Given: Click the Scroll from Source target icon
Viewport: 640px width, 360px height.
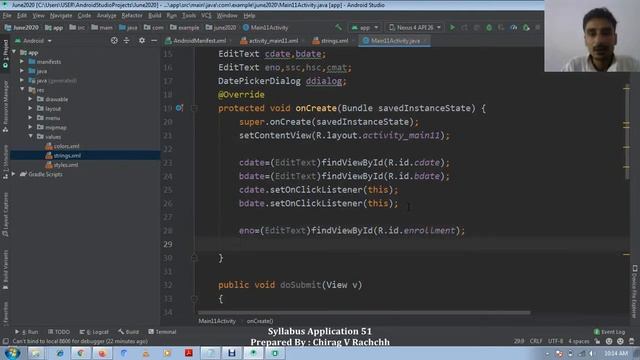Looking at the screenshot, I should click(x=114, y=40).
